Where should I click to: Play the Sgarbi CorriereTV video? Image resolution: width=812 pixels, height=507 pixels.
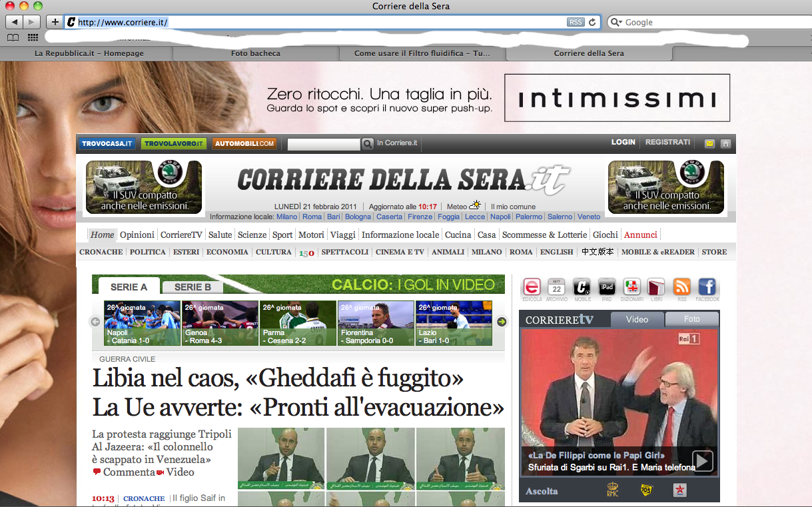703,461
